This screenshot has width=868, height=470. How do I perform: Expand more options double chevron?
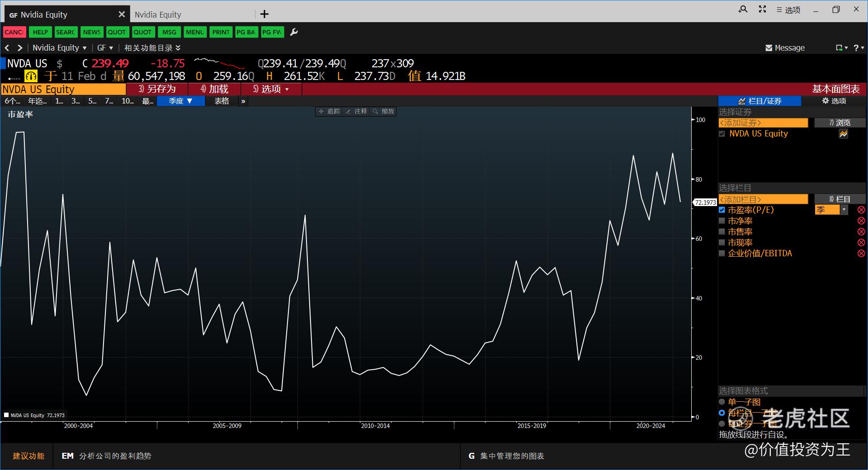tap(243, 101)
